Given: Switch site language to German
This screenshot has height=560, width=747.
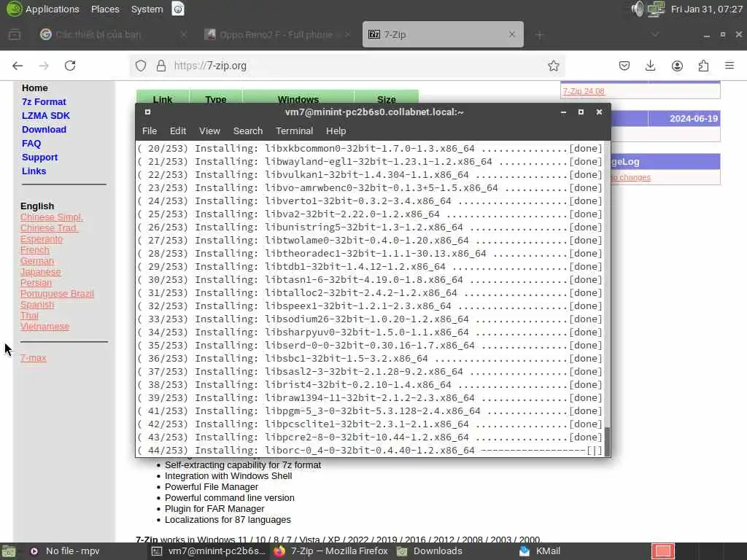Looking at the screenshot, I should click(x=37, y=261).
